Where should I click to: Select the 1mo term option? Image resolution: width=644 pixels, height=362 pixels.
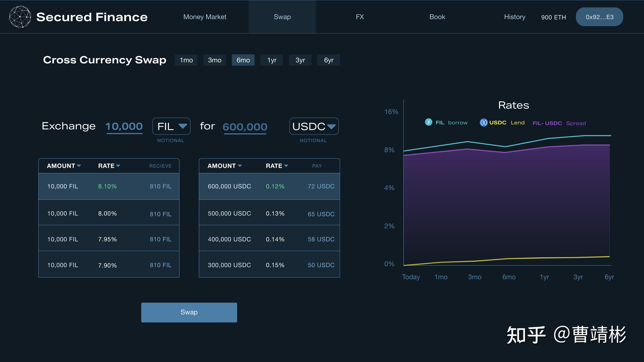click(x=186, y=60)
